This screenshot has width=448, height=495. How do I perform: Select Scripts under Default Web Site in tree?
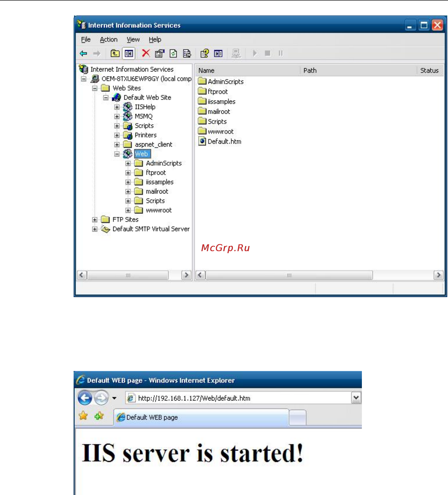tap(144, 126)
